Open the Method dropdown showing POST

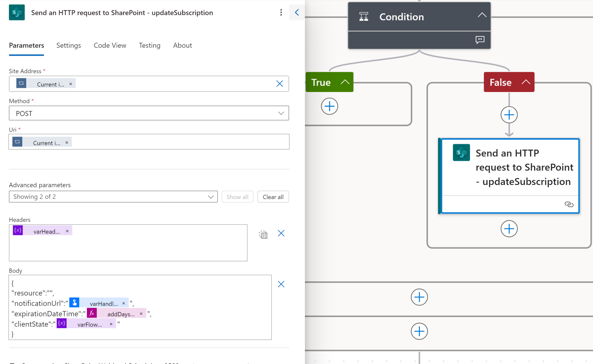click(x=281, y=113)
